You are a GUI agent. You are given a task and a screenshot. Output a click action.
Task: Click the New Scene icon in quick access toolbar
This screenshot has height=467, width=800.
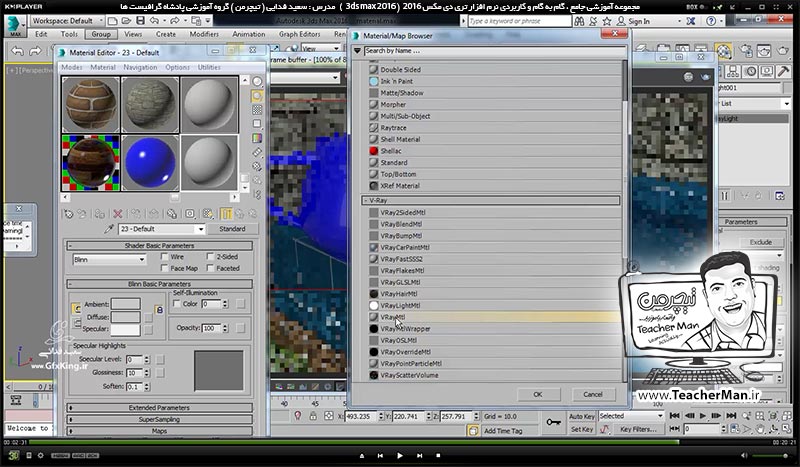[x=113, y=21]
